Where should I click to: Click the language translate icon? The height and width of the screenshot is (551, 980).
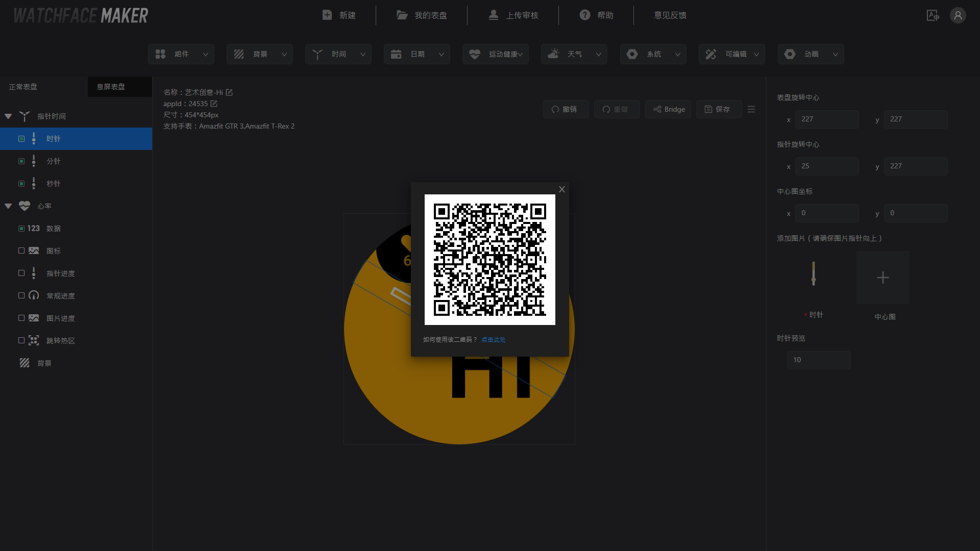click(933, 15)
